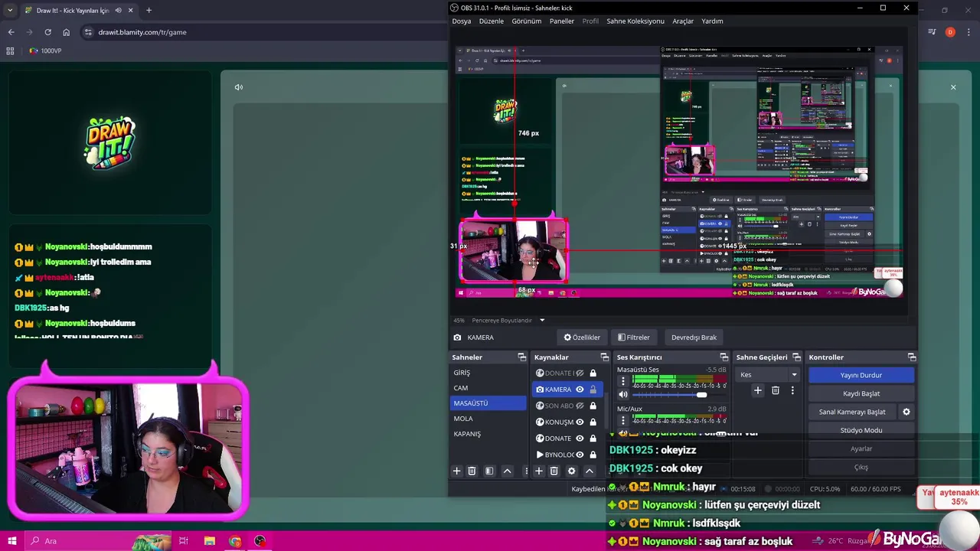This screenshot has width=980, height=551.
Task: Undock the Ses Karıştırıcı panel
Action: pos(724,357)
